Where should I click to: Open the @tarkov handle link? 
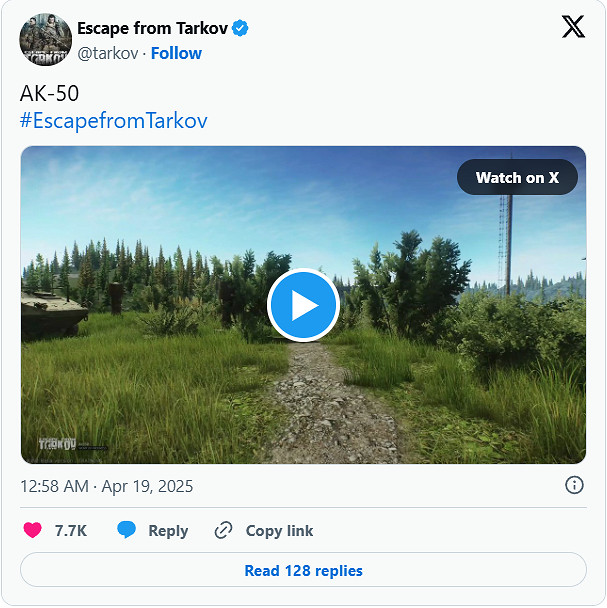click(108, 53)
